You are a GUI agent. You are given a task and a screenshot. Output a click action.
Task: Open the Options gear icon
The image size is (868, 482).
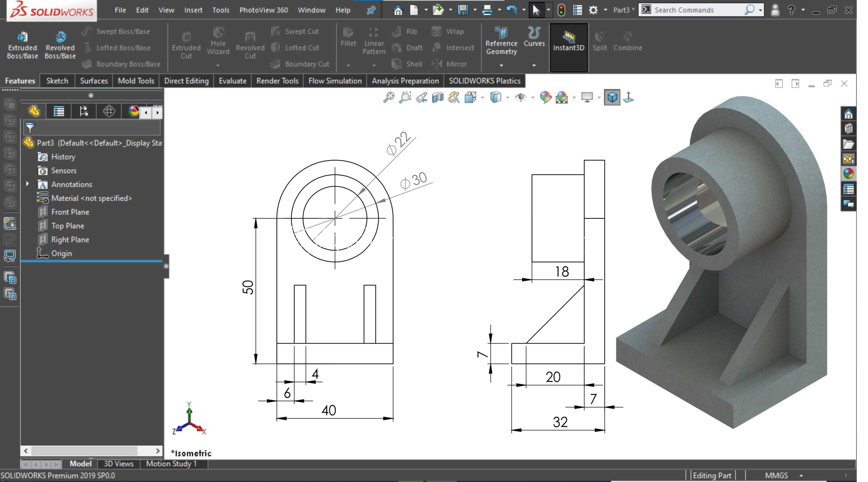(x=593, y=10)
